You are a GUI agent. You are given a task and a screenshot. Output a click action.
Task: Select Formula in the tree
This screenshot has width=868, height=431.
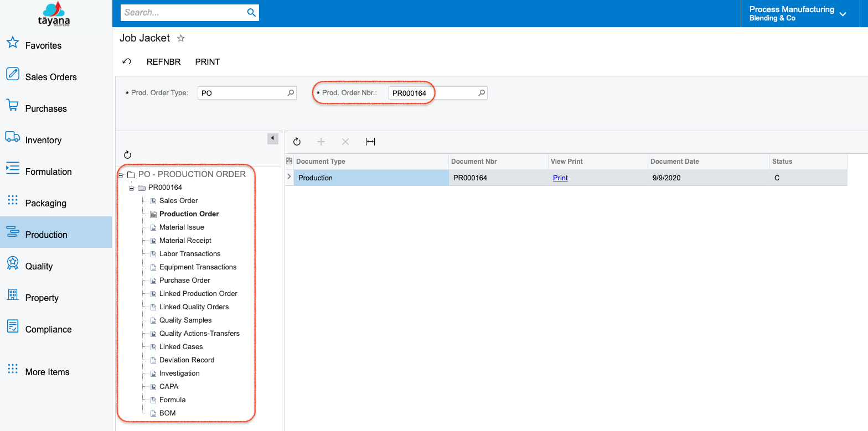tap(172, 400)
